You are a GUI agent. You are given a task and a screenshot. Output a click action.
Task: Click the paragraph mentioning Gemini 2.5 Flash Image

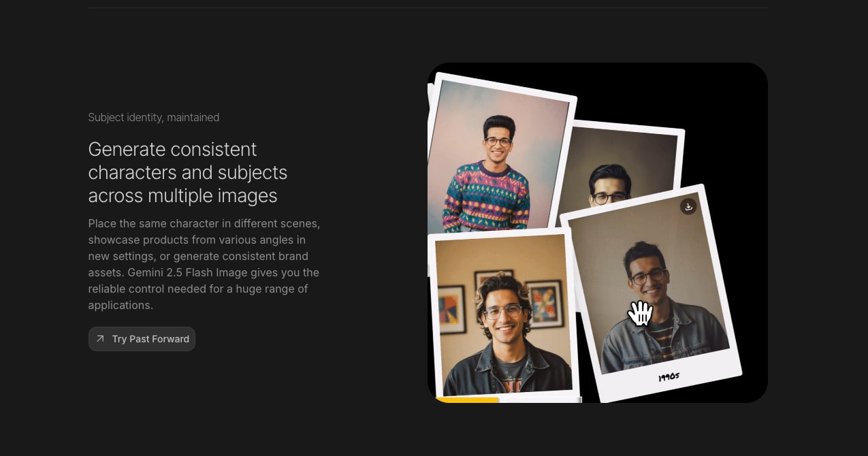pos(204,264)
